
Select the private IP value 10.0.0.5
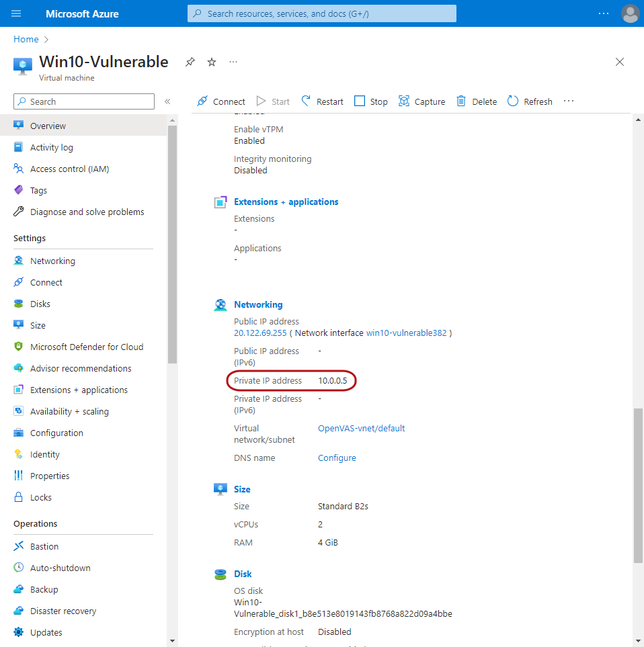(333, 381)
